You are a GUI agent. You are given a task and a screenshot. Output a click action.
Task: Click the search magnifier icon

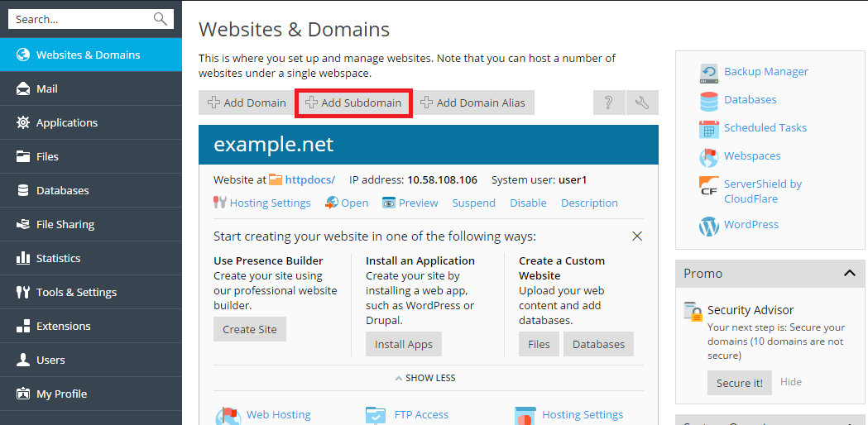[x=160, y=19]
